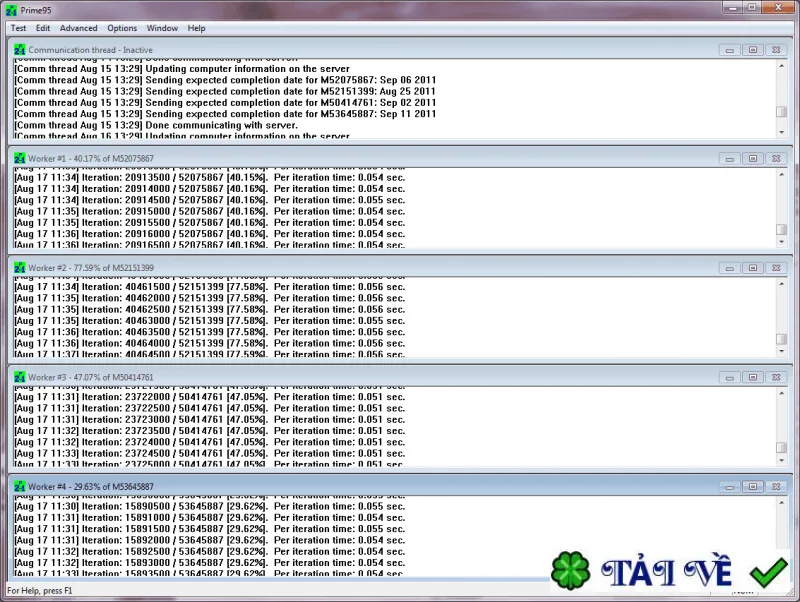Open the Advanced menu
This screenshot has width=800, height=602.
tap(79, 28)
